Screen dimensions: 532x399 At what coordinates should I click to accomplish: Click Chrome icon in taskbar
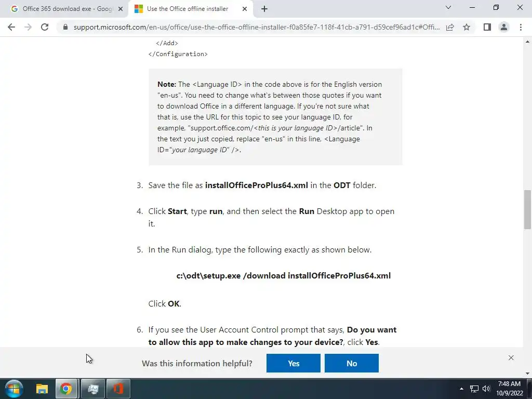point(66,389)
